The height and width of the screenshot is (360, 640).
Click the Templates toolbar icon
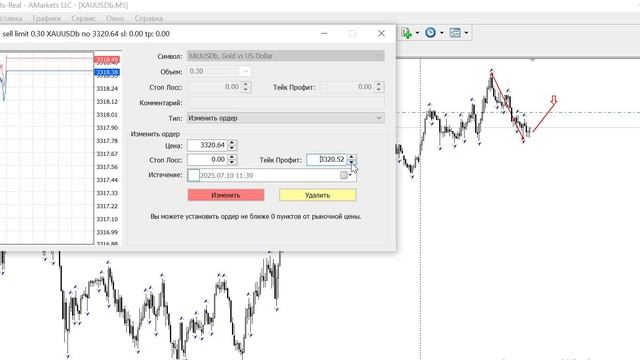(x=455, y=33)
